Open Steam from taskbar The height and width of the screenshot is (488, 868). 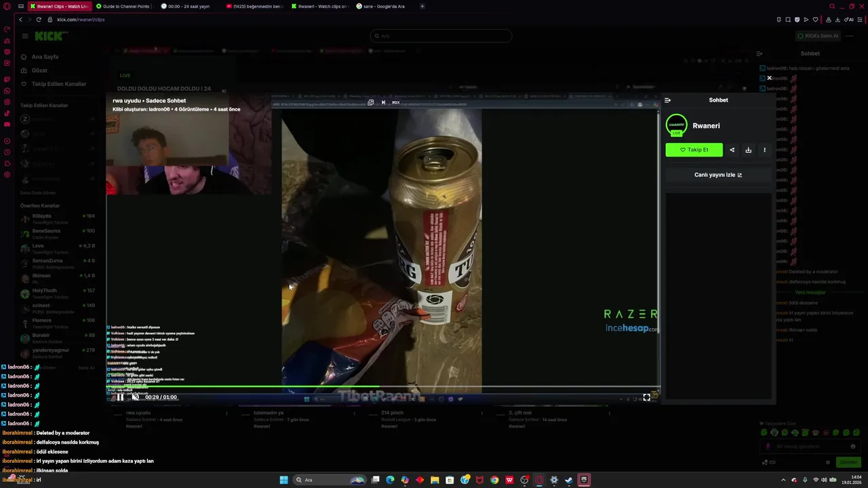(569, 480)
